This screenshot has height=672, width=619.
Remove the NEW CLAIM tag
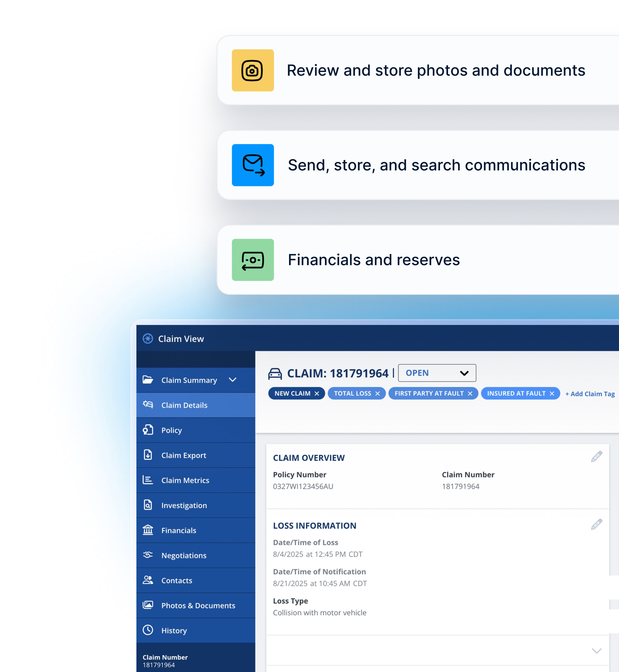(317, 394)
